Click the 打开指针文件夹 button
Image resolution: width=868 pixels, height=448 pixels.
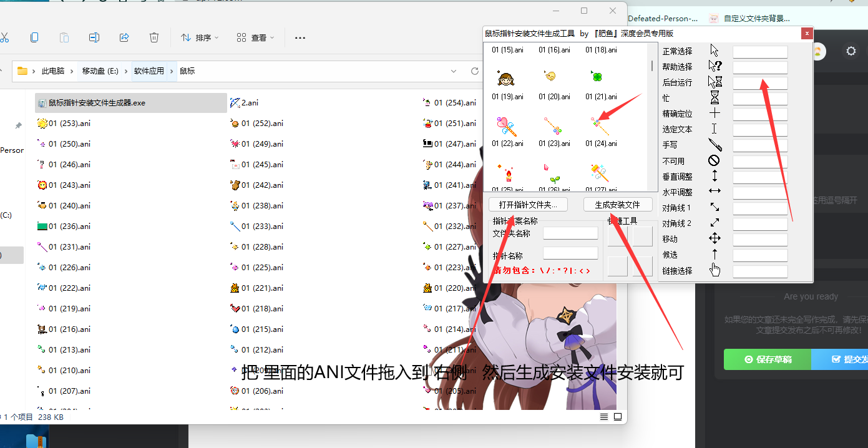(532, 205)
